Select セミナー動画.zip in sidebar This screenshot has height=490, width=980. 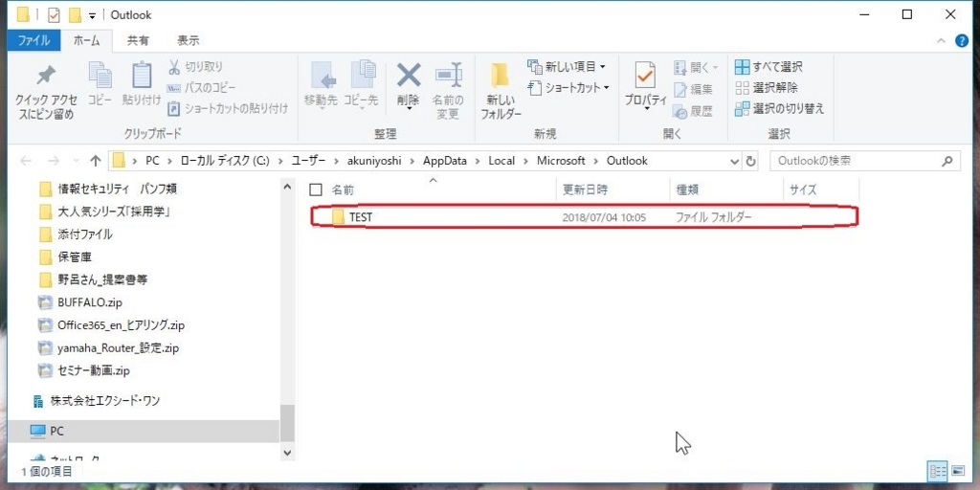point(84,370)
